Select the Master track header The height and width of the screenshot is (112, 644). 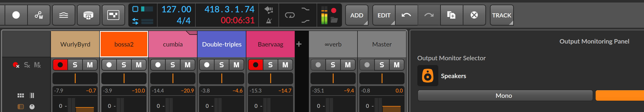(x=382, y=44)
